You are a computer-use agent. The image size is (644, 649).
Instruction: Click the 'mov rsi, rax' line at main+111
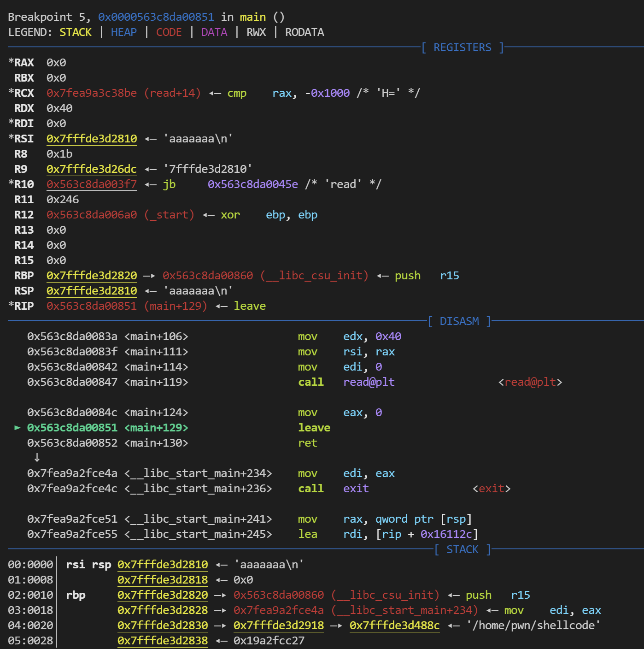(x=211, y=352)
